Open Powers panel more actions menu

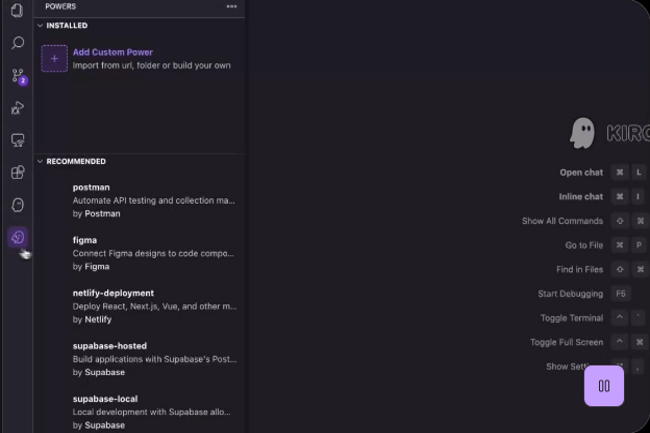[x=232, y=6]
